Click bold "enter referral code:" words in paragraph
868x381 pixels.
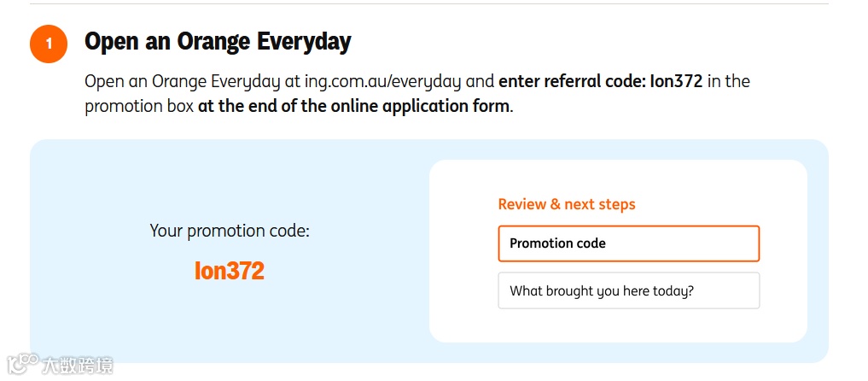(x=572, y=82)
